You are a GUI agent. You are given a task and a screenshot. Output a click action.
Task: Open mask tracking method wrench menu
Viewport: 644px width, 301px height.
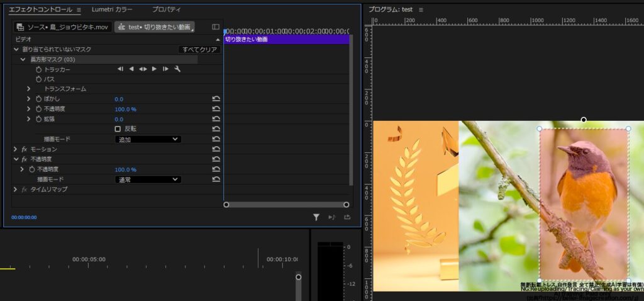[x=177, y=69]
